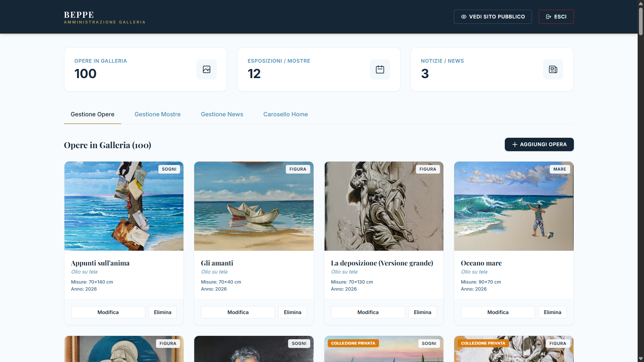
Task: Click the Opere in Galleria (100) heading
Action: (108, 145)
